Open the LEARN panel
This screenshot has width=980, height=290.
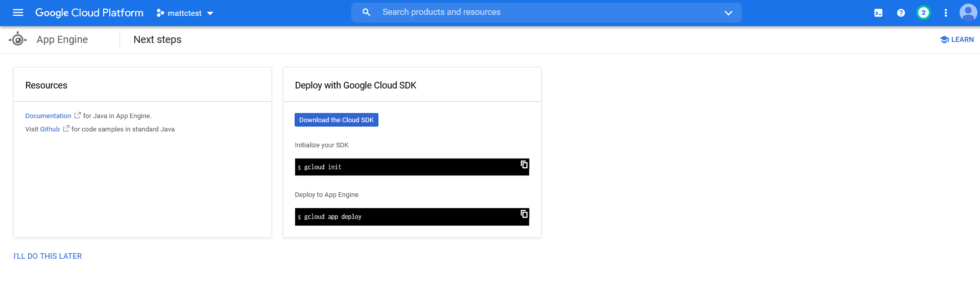pyautogui.click(x=957, y=39)
